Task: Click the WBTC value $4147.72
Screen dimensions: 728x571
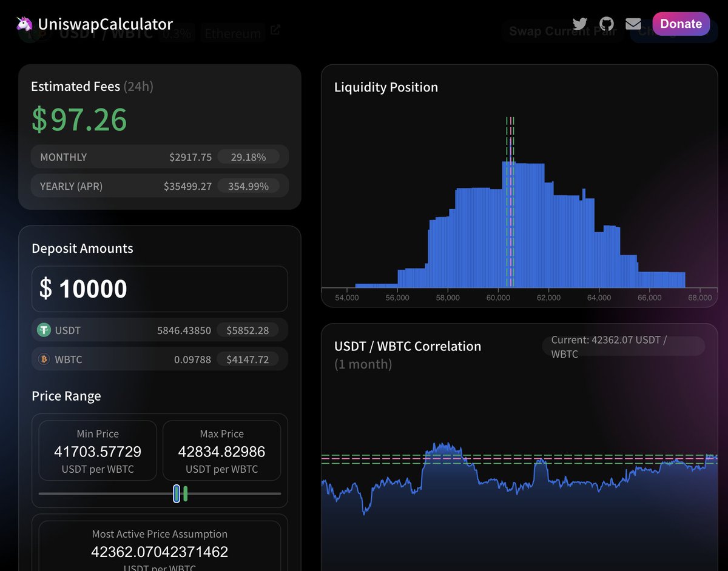Action: coord(248,359)
